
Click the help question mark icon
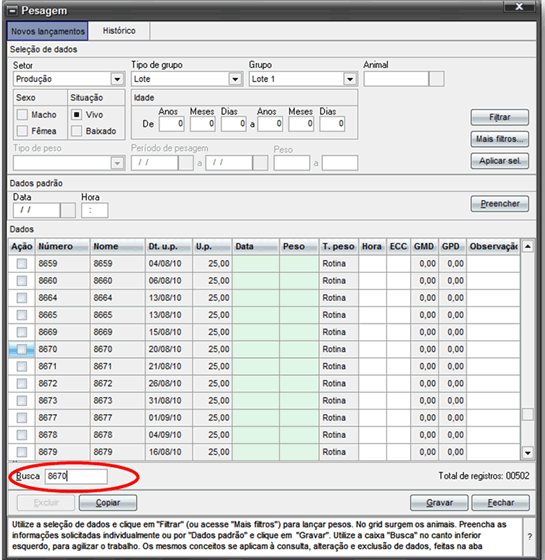[530, 536]
